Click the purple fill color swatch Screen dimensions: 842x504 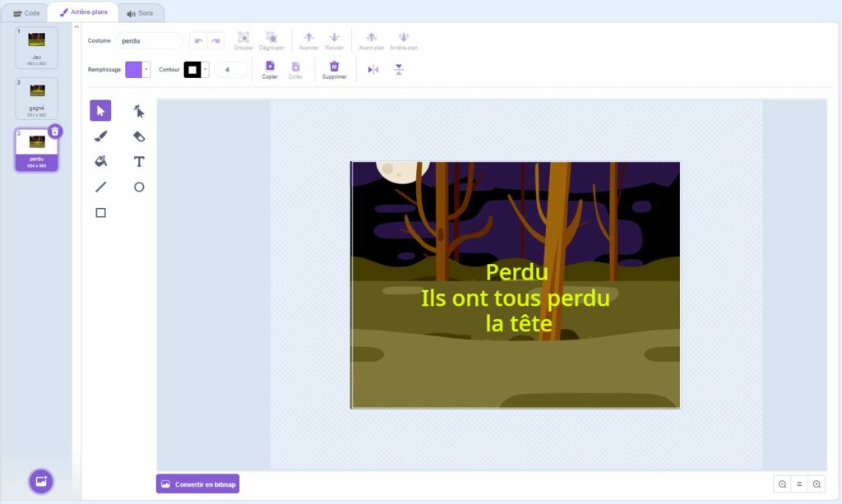(133, 70)
